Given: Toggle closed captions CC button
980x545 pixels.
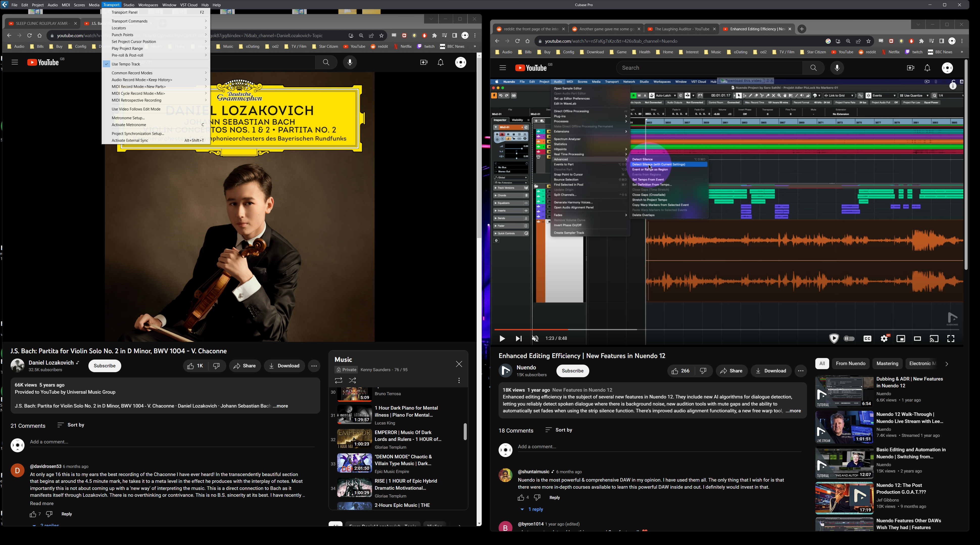Looking at the screenshot, I should point(867,339).
